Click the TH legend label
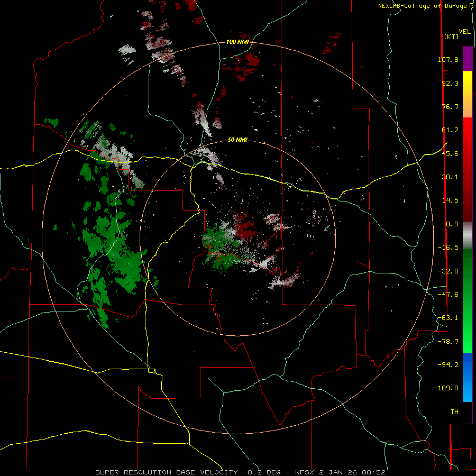 tap(454, 412)
